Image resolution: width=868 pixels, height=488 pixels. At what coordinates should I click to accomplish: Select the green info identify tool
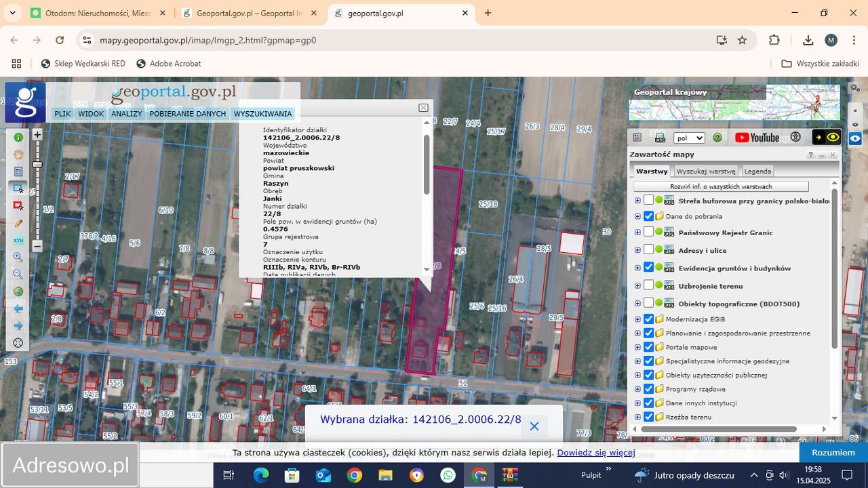(18, 137)
